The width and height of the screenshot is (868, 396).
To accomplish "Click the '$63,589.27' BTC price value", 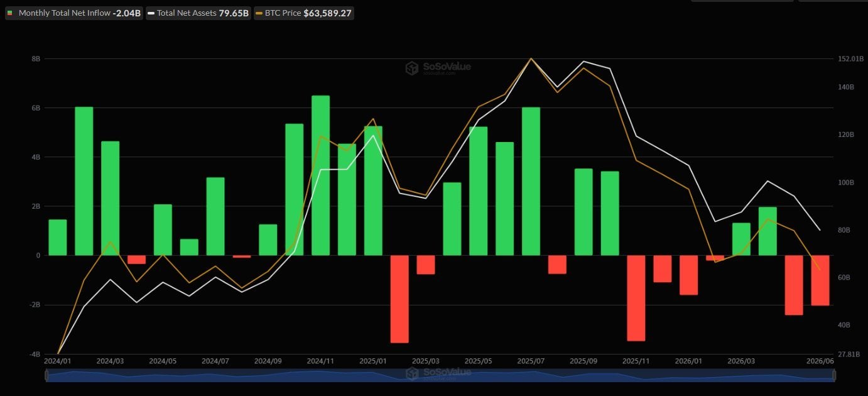I will coord(327,13).
